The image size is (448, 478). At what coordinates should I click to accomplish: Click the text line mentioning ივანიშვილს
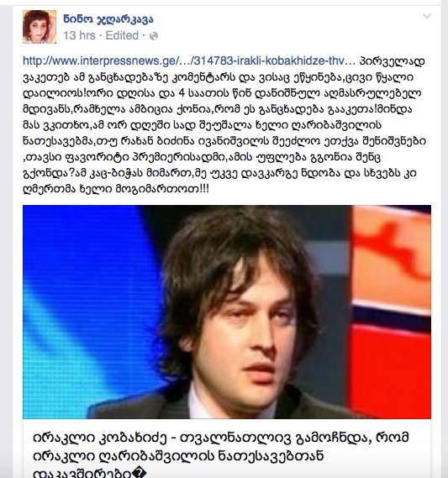[x=224, y=141]
